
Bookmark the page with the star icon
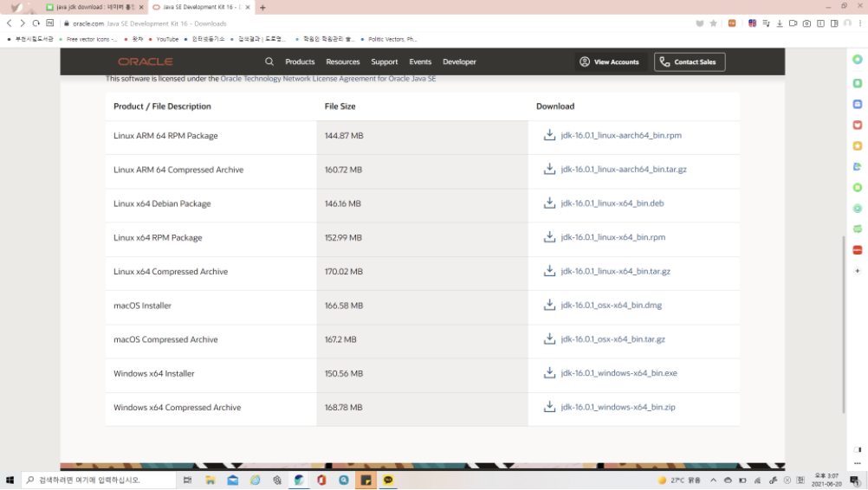[x=714, y=23]
